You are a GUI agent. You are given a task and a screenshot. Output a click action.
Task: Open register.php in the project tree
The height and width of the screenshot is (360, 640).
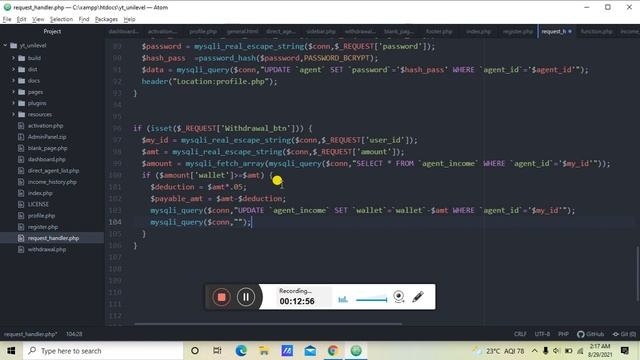(x=43, y=227)
